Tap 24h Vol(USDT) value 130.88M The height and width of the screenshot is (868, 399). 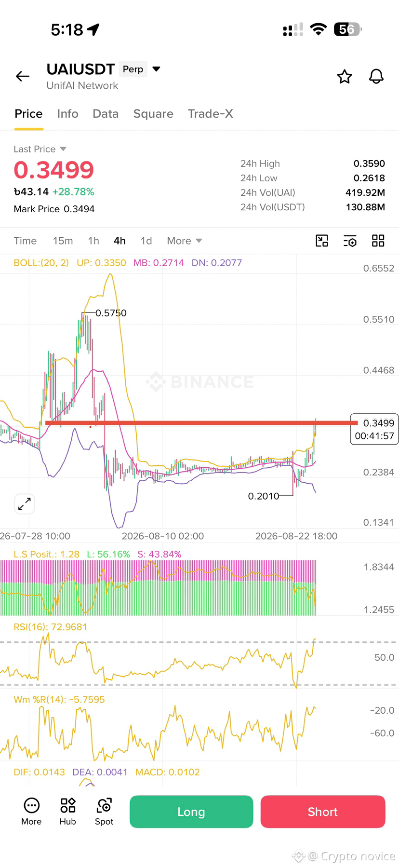point(365,207)
